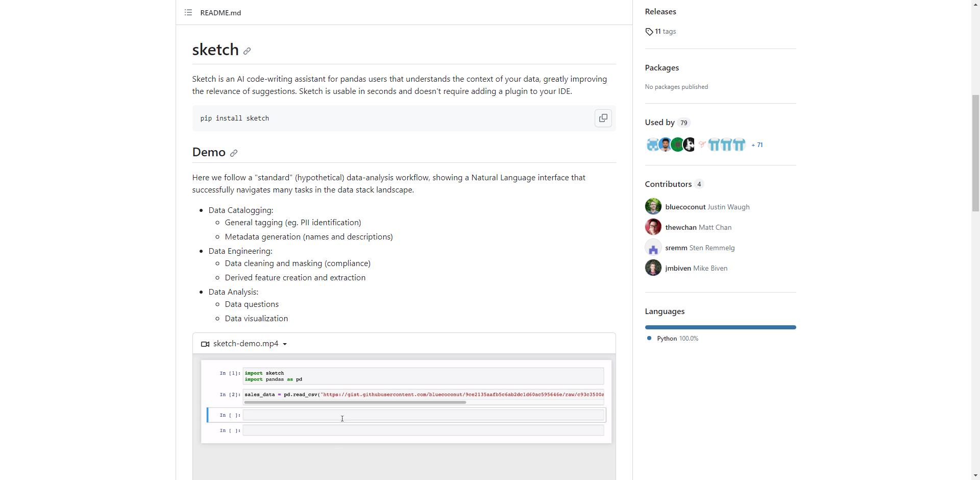Open the Used by 79 dependents link
980x480 pixels.
(x=667, y=123)
